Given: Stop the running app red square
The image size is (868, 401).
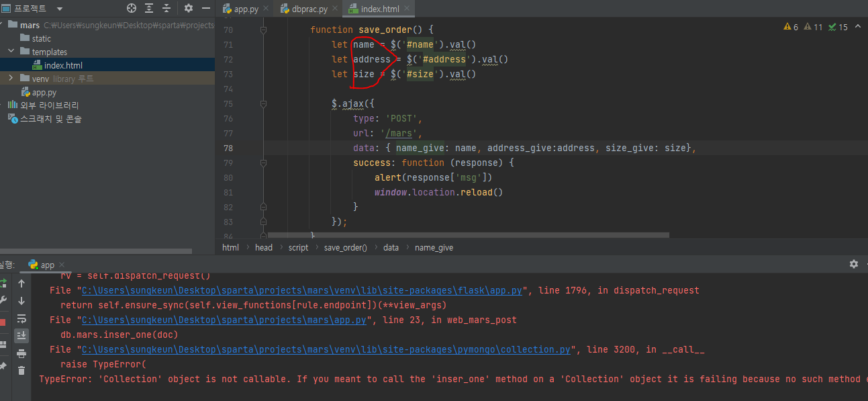Looking at the screenshot, I should click(x=3, y=322).
